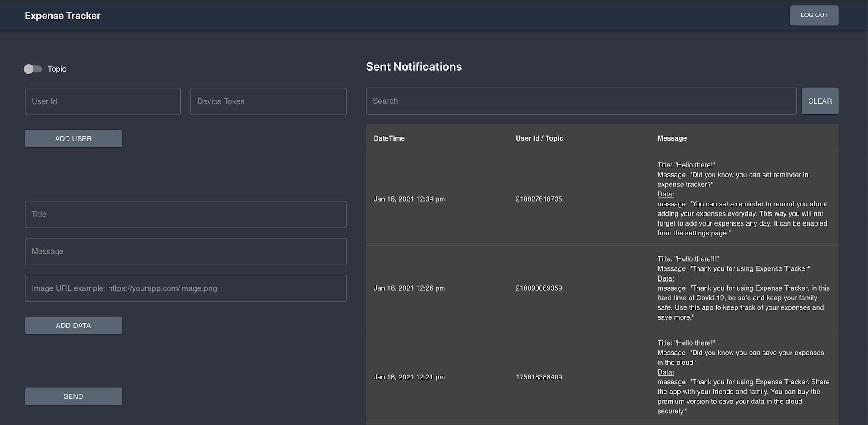Viewport: 868px width, 425px height.
Task: Click the Message column header
Action: (672, 138)
